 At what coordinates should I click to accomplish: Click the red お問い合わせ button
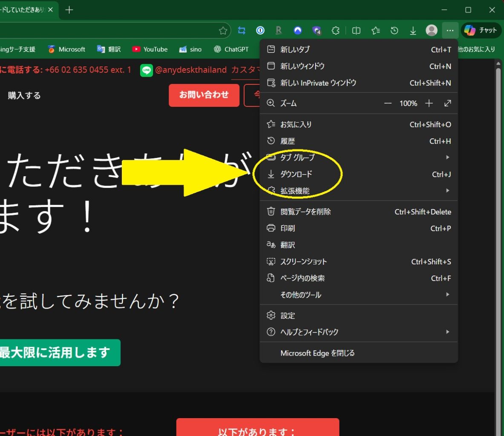[x=204, y=95]
